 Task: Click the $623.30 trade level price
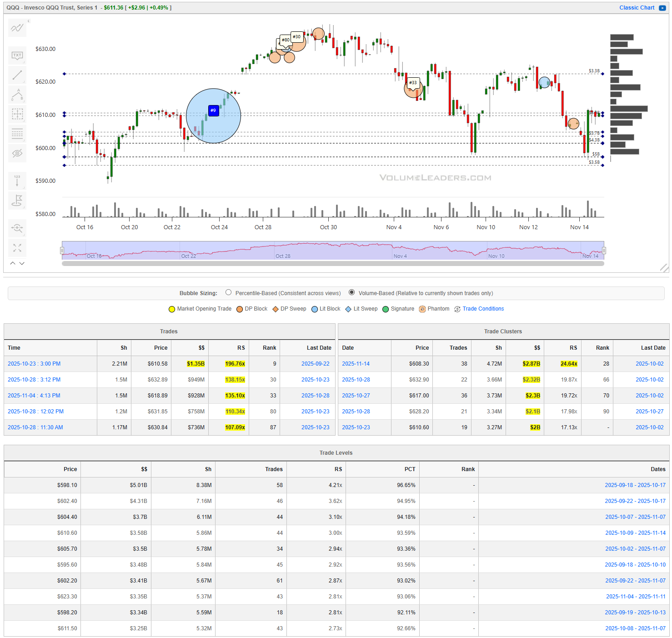tap(67, 597)
